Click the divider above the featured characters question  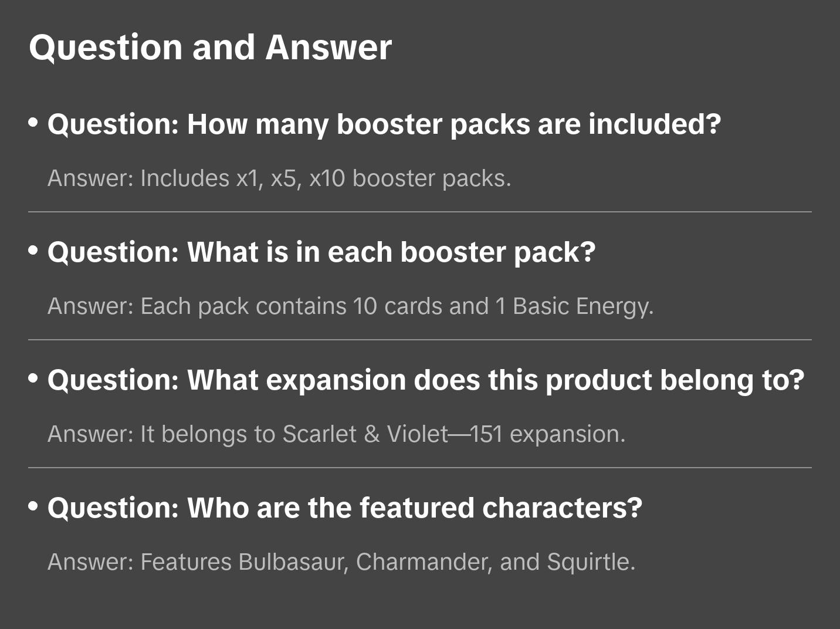(420, 468)
